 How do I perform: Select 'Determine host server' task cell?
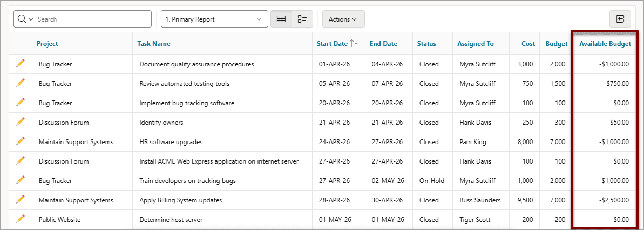[x=222, y=220]
